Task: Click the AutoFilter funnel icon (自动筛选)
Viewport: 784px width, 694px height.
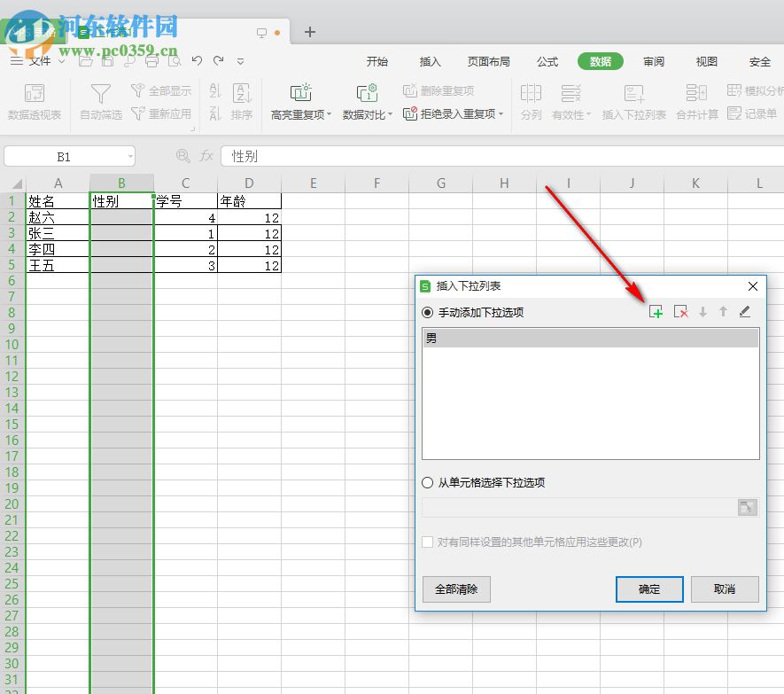Action: click(101, 102)
